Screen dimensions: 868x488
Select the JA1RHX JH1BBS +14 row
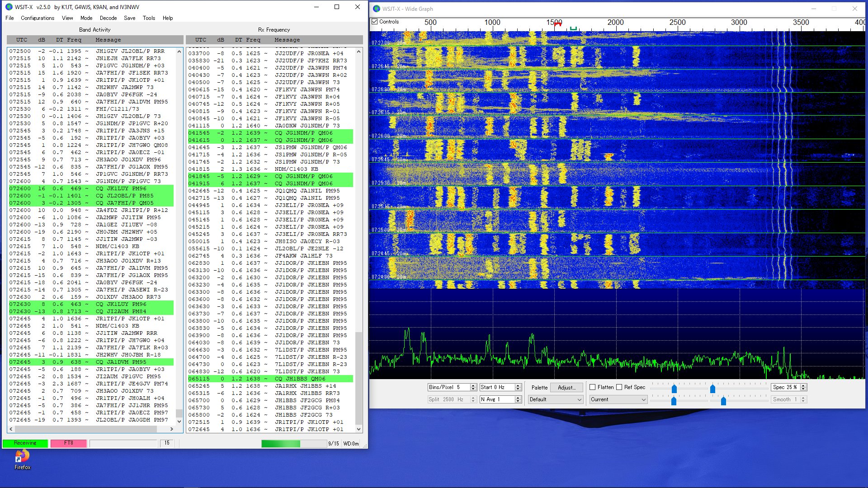point(270,386)
